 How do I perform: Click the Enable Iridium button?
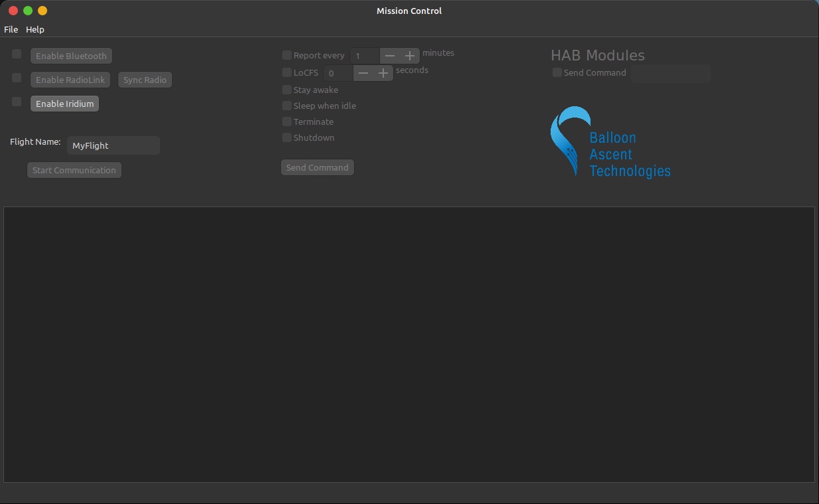(64, 104)
